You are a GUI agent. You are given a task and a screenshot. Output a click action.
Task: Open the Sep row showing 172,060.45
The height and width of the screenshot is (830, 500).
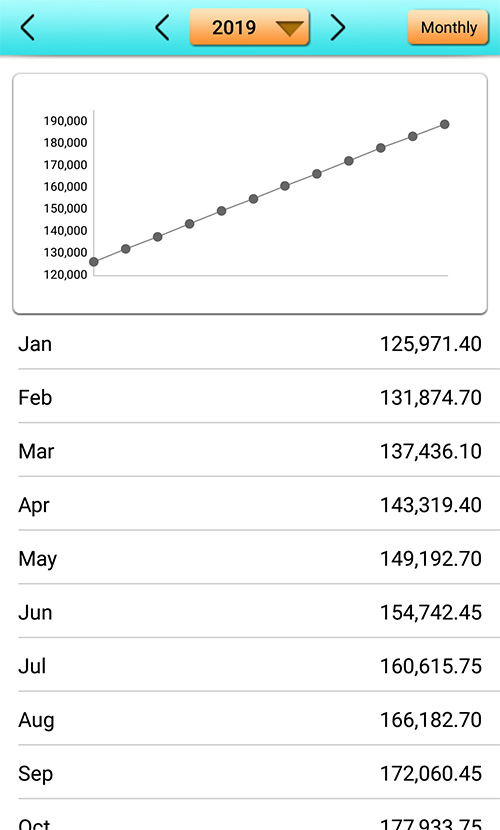pyautogui.click(x=250, y=773)
